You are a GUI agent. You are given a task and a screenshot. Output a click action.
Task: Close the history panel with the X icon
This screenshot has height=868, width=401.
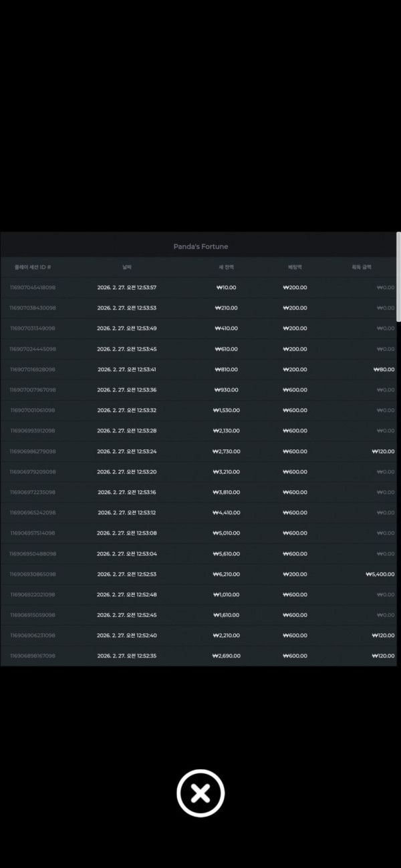pyautogui.click(x=200, y=793)
